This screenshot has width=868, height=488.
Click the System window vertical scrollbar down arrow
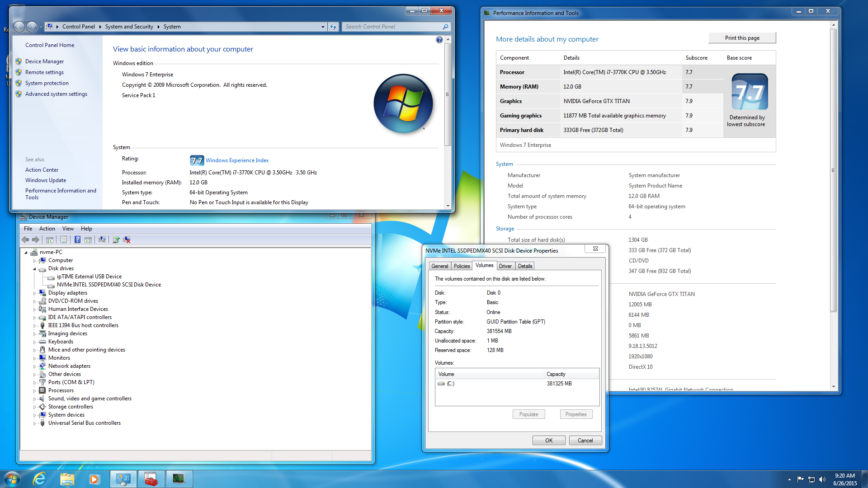[x=448, y=206]
